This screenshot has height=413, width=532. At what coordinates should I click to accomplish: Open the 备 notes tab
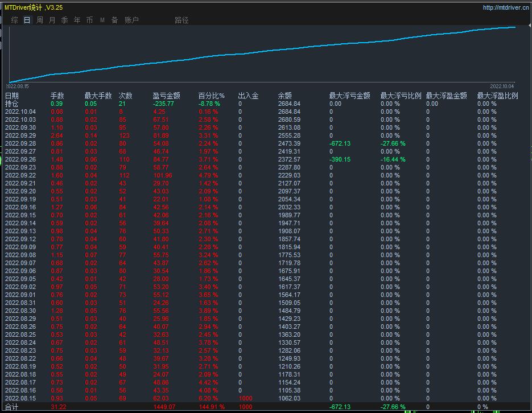[115, 20]
